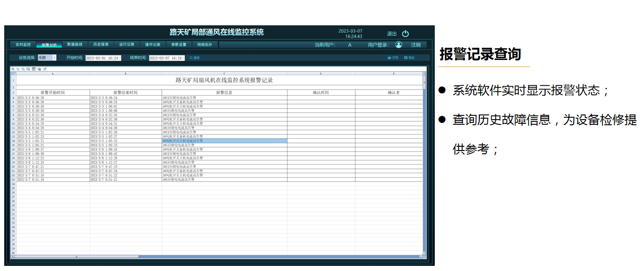The height and width of the screenshot is (271, 644).
Task: Click the 退出 exit text
Action: pyautogui.click(x=392, y=34)
